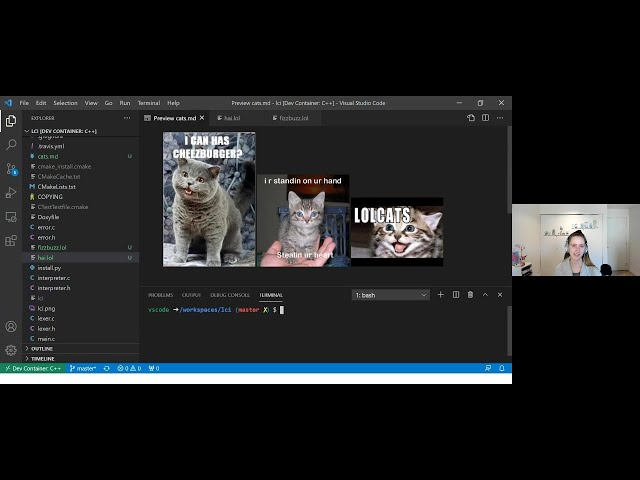
Task: Open the Run and Debug view
Action: (x=11, y=193)
